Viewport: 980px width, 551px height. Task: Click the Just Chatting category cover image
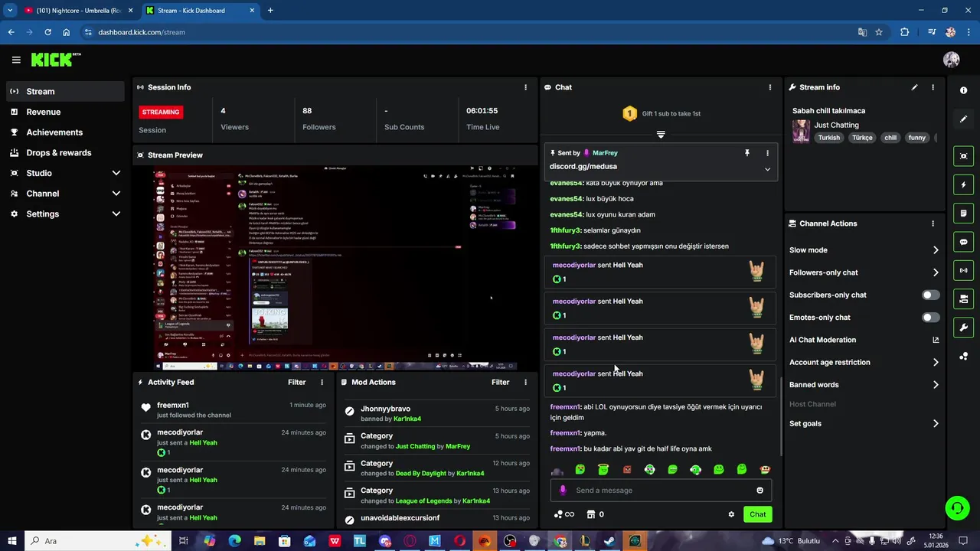click(801, 131)
